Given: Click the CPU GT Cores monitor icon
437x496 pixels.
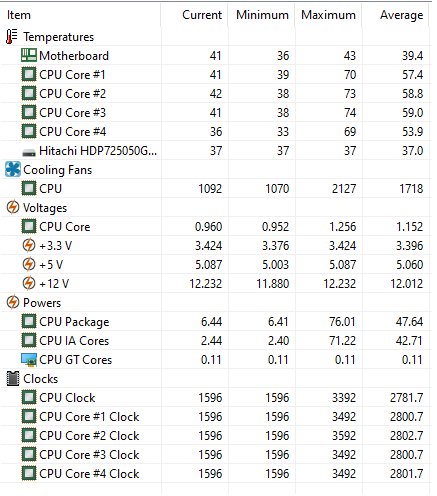Looking at the screenshot, I should [29, 360].
